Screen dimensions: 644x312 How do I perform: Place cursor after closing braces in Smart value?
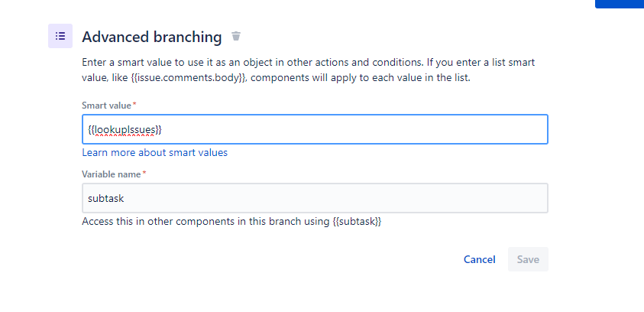coord(163,130)
